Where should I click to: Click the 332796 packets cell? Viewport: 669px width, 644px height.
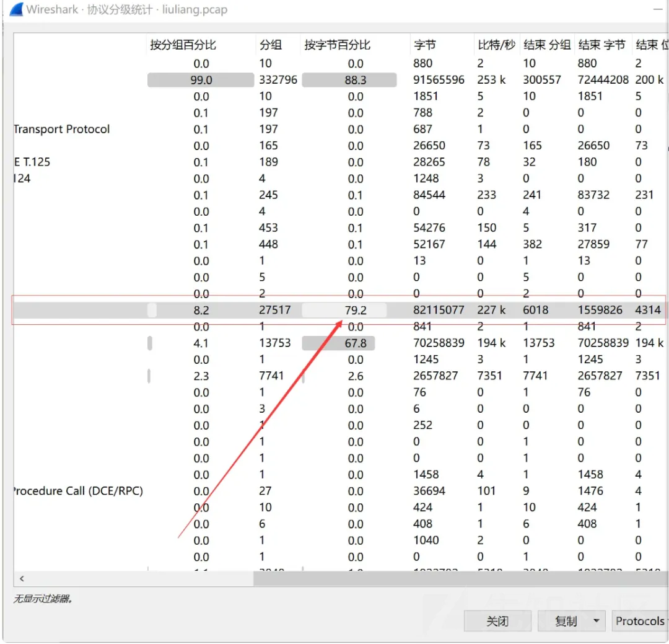278,80
